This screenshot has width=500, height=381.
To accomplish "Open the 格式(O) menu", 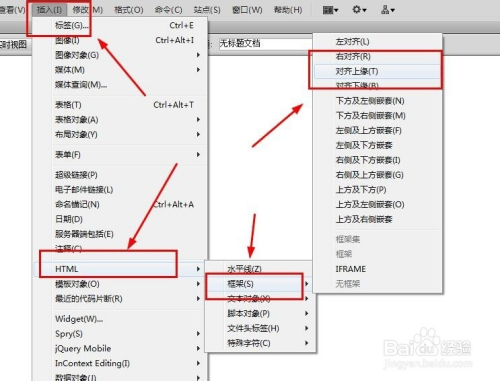I will [129, 10].
